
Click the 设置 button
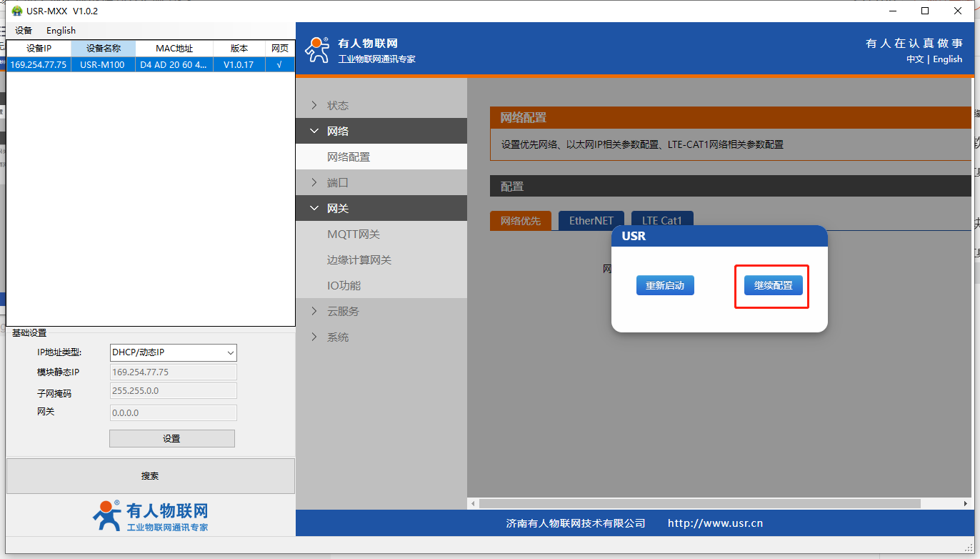tap(172, 438)
